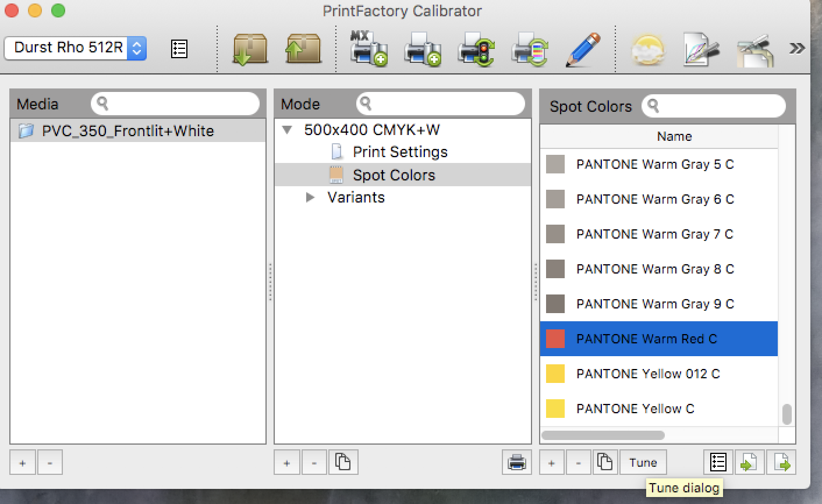Click the Mode search field

(440, 104)
